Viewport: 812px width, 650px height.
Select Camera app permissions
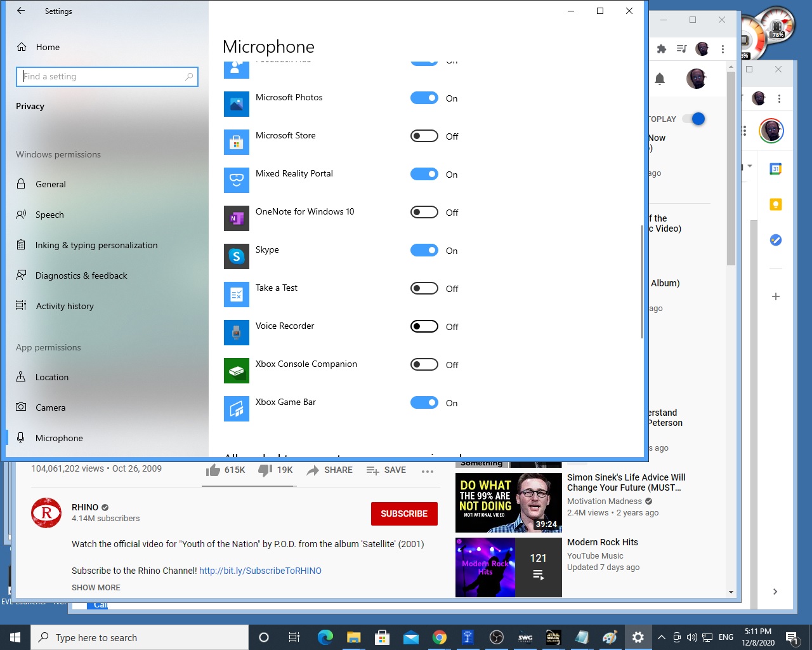107,408
